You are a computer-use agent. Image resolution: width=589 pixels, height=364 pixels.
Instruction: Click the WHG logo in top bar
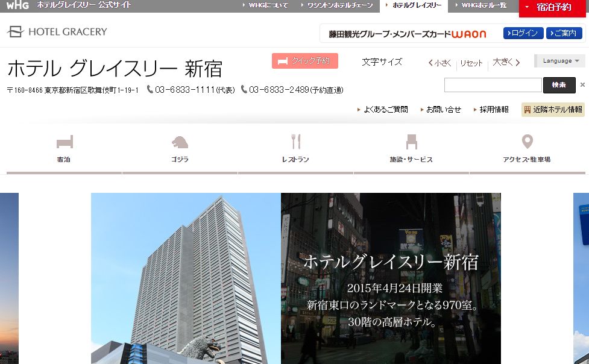17,5
